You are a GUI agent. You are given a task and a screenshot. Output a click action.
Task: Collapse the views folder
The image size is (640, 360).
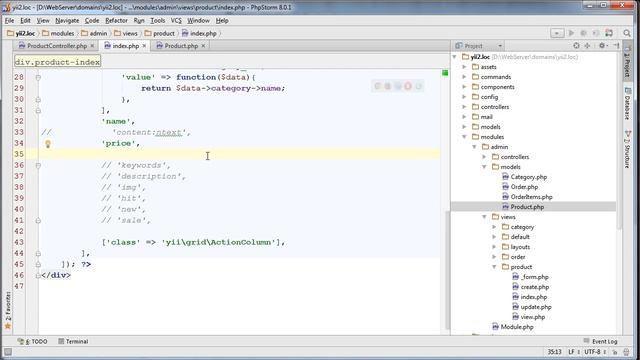pos(484,217)
